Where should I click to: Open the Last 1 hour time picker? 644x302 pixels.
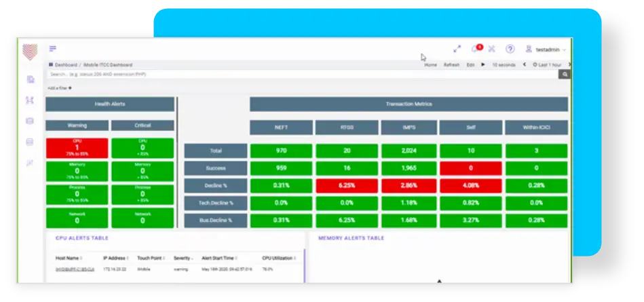pos(549,64)
